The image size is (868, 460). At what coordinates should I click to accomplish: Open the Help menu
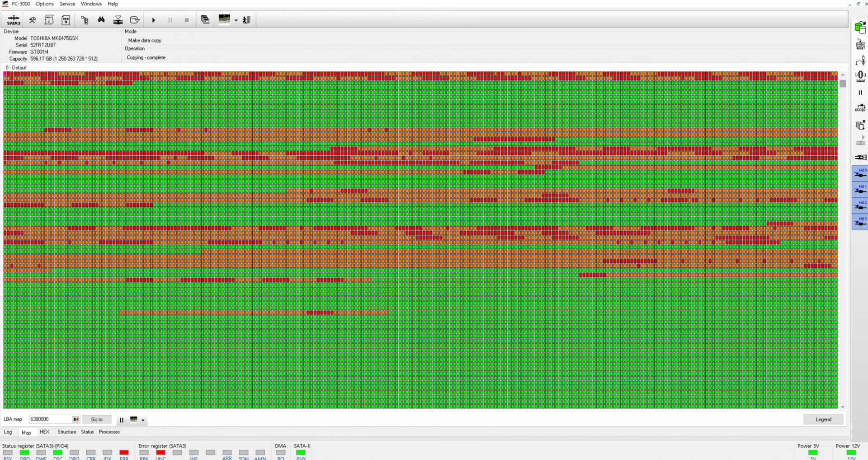point(113,4)
